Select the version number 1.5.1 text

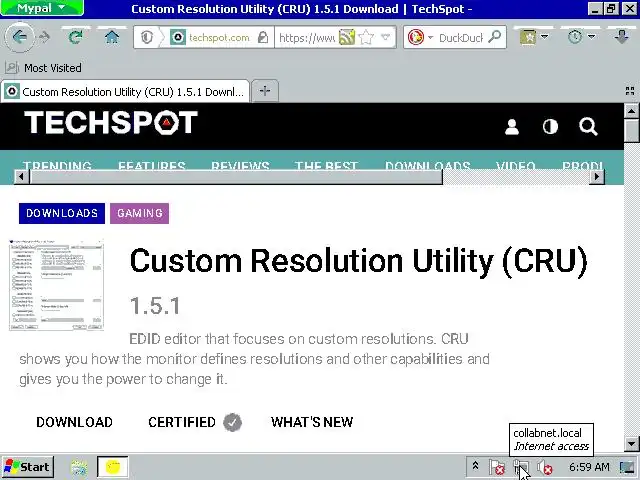tap(155, 306)
